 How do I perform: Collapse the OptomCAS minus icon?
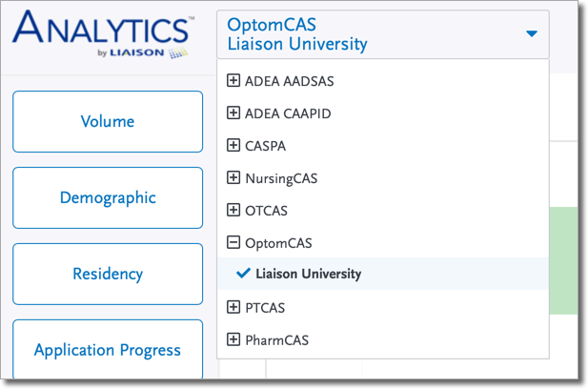pyautogui.click(x=233, y=242)
